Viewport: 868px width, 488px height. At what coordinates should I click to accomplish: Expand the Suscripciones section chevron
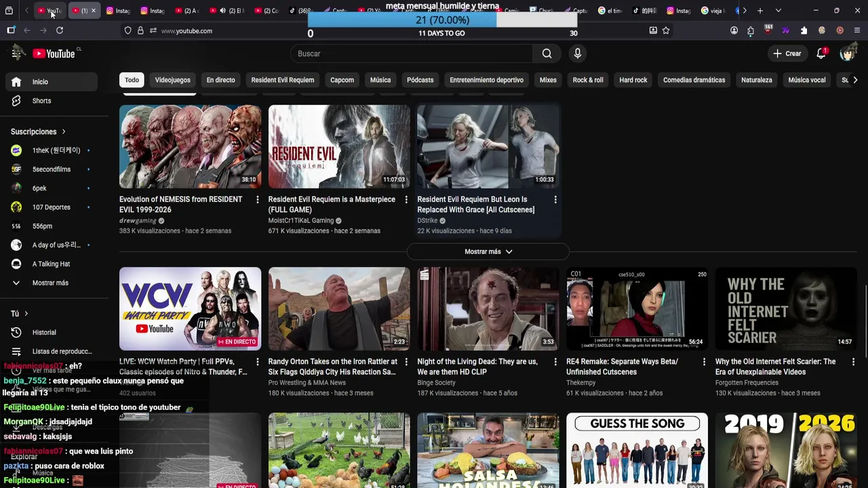pyautogui.click(x=64, y=131)
